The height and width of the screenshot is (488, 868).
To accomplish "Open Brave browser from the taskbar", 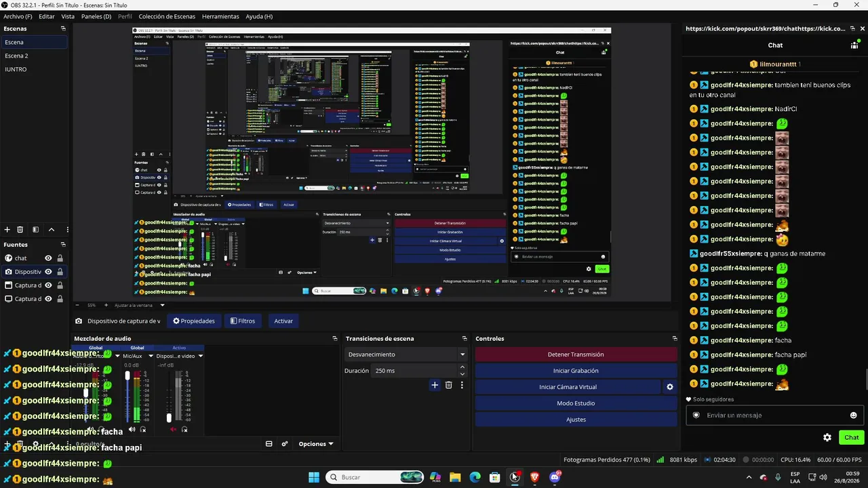I will point(534,477).
